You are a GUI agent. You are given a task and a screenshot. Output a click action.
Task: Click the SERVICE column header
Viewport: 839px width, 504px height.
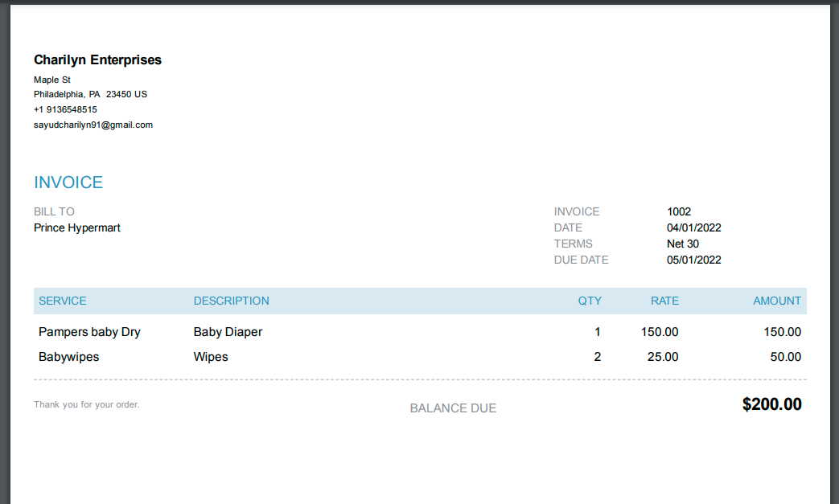click(62, 301)
